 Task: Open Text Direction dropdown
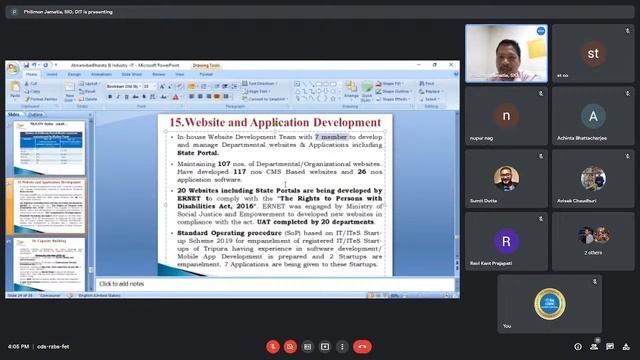260,84
